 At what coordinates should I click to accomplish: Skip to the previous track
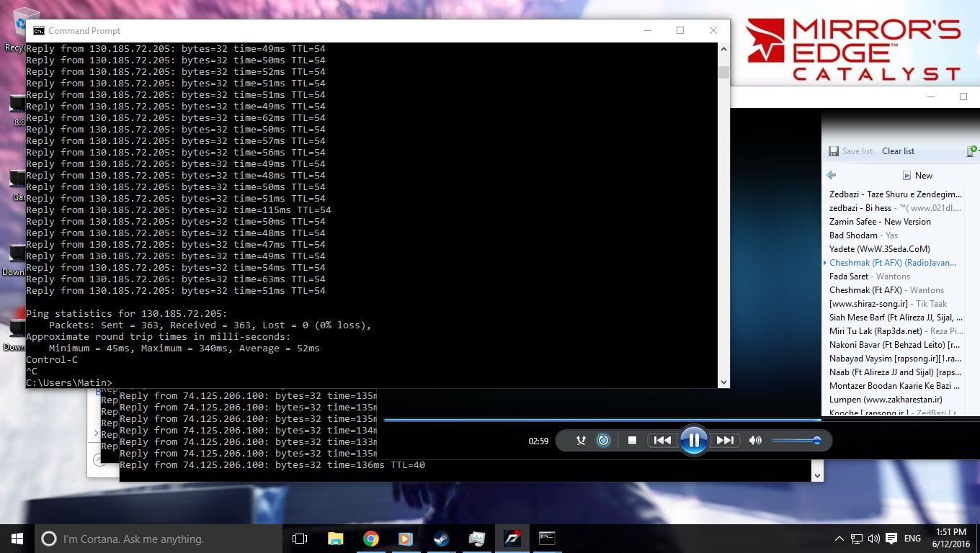662,440
